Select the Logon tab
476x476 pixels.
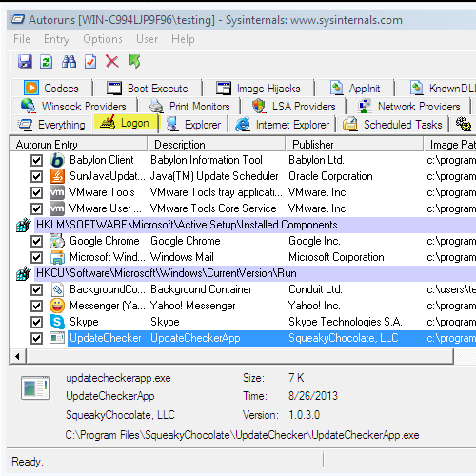126,123
